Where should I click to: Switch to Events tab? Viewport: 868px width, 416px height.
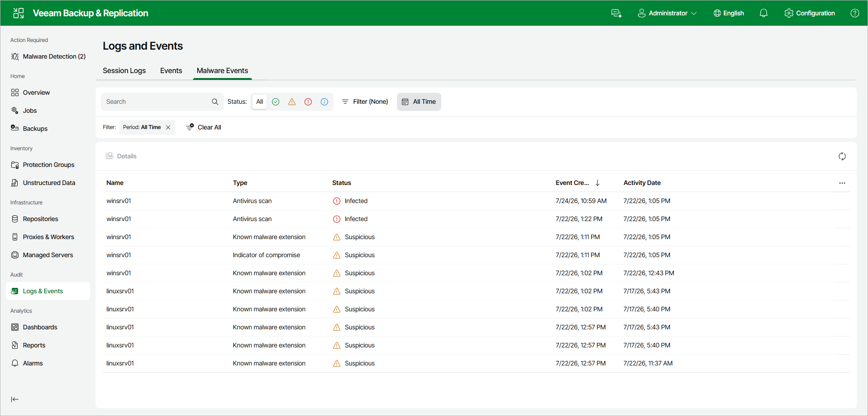tap(171, 71)
